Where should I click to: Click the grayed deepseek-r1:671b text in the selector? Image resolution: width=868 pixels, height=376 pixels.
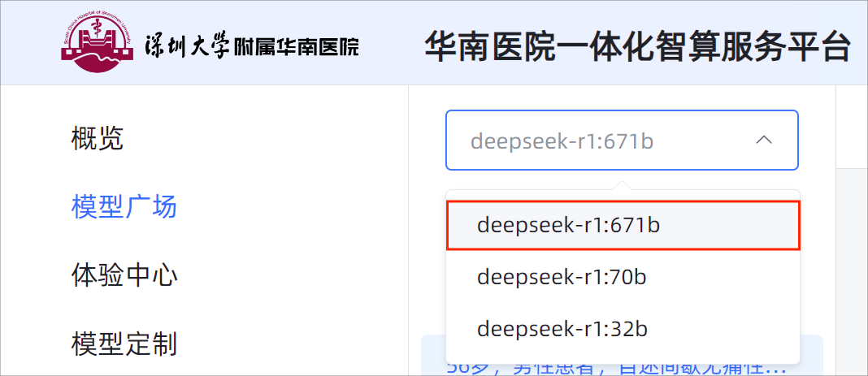(562, 141)
